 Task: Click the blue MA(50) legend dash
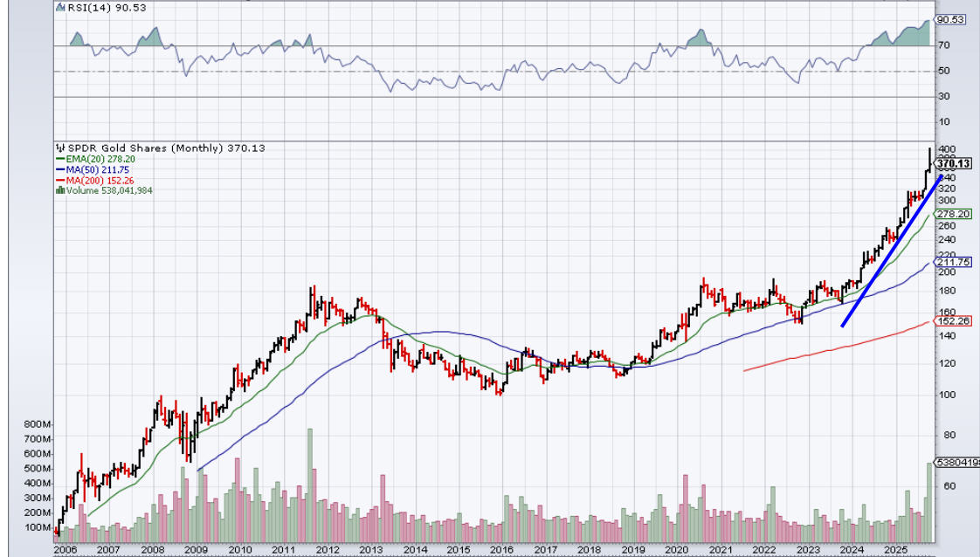(x=59, y=169)
